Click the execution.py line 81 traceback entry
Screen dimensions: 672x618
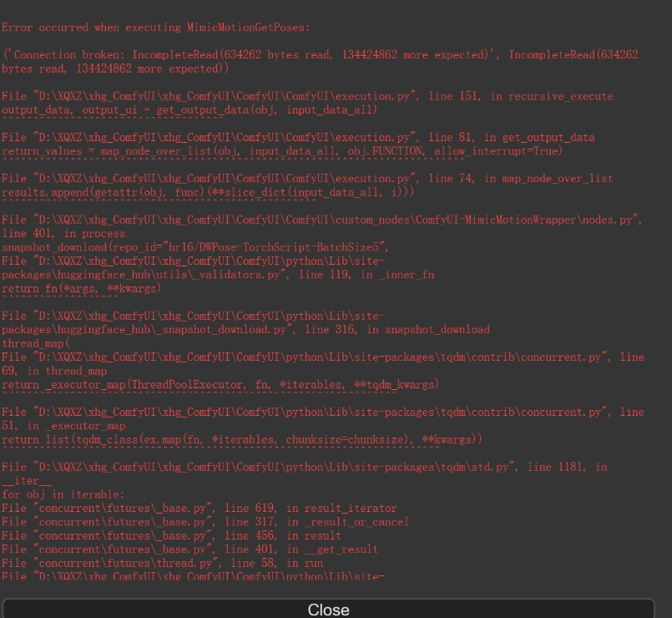pyautogui.click(x=298, y=137)
